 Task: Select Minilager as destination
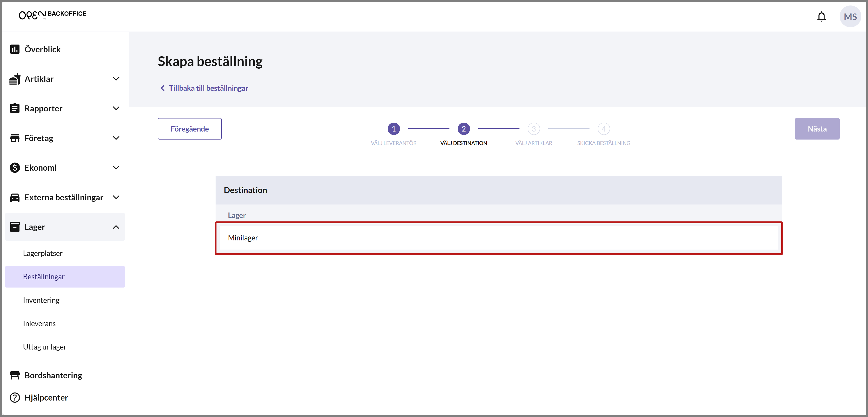click(499, 238)
